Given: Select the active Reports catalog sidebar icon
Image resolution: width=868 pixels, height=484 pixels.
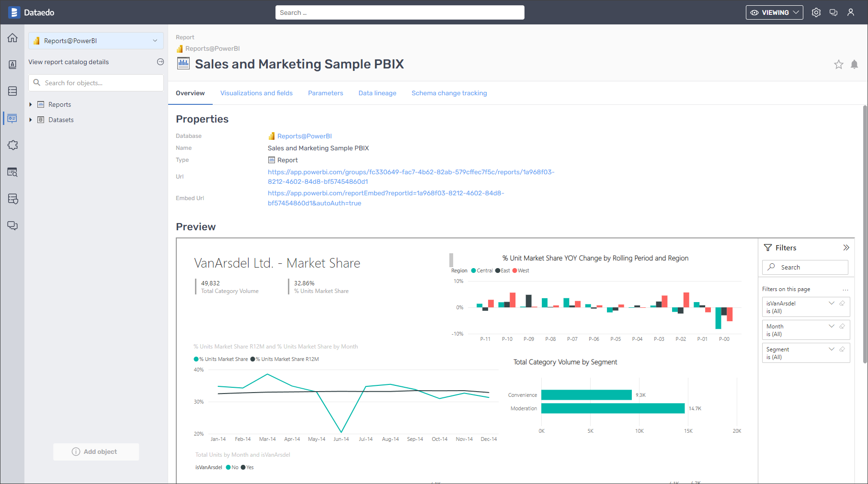Looking at the screenshot, I should [x=12, y=118].
